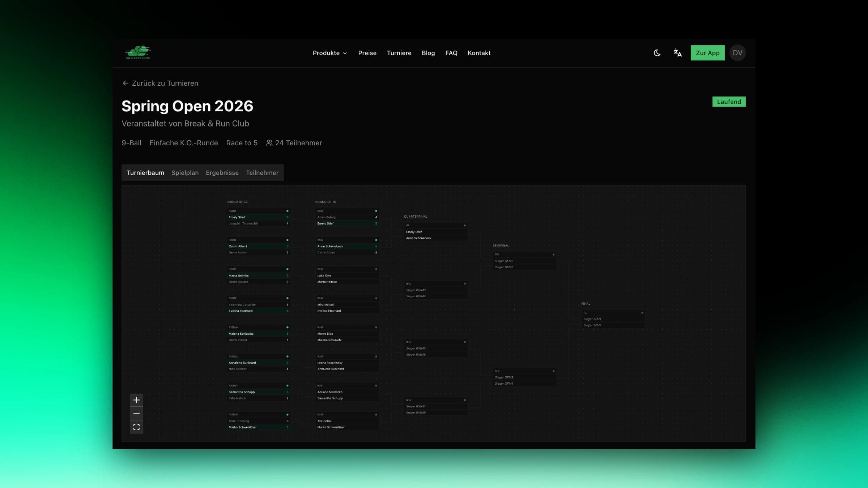This screenshot has height=488, width=868.
Task: Zoom out the bracket with minus icon
Action: (136, 413)
